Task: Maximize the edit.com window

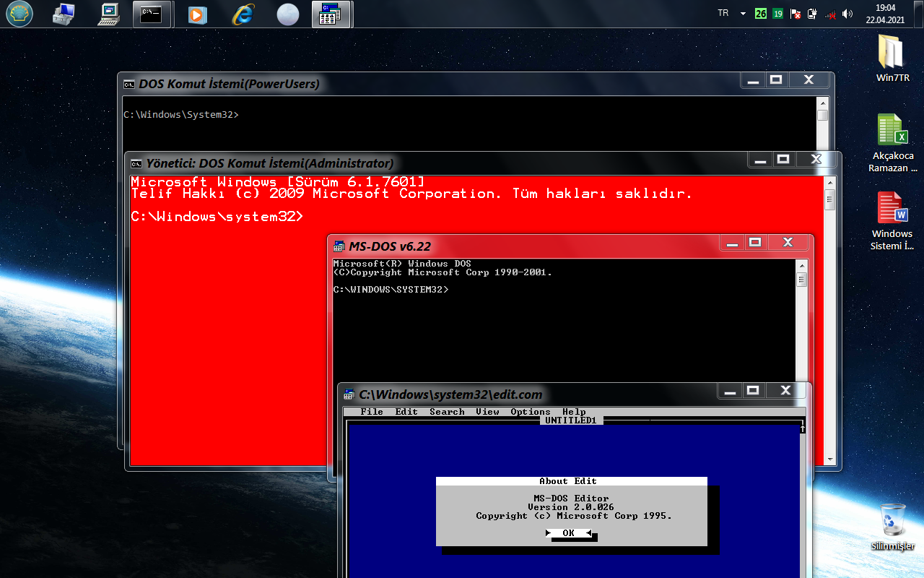Action: (753, 391)
